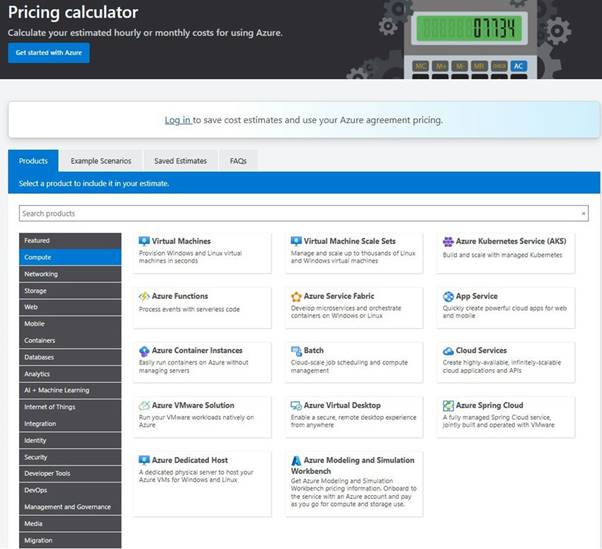
Task: Select the Compute category
Action: (x=70, y=257)
